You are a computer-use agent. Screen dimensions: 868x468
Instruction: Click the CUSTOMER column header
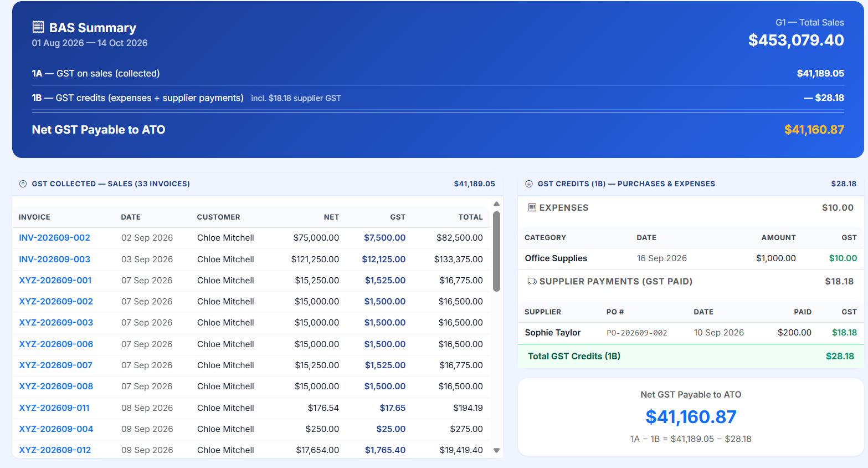(219, 217)
